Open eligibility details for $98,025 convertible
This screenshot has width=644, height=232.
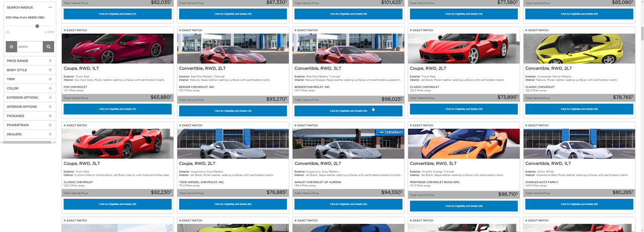pyautogui.click(x=348, y=111)
